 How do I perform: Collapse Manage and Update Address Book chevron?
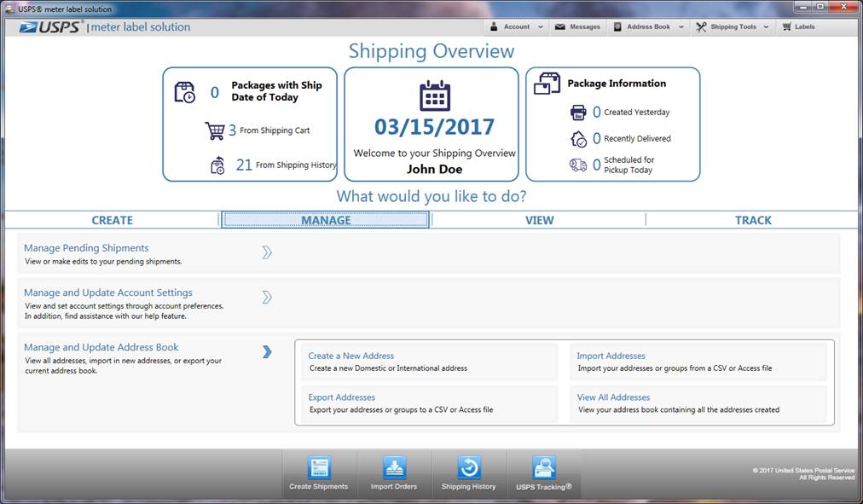pyautogui.click(x=267, y=352)
